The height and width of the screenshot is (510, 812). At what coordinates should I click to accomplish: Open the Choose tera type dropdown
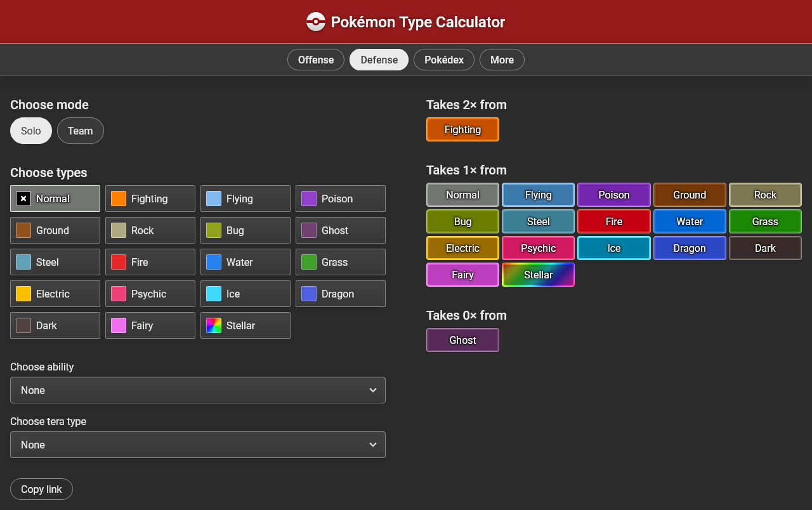[198, 445]
